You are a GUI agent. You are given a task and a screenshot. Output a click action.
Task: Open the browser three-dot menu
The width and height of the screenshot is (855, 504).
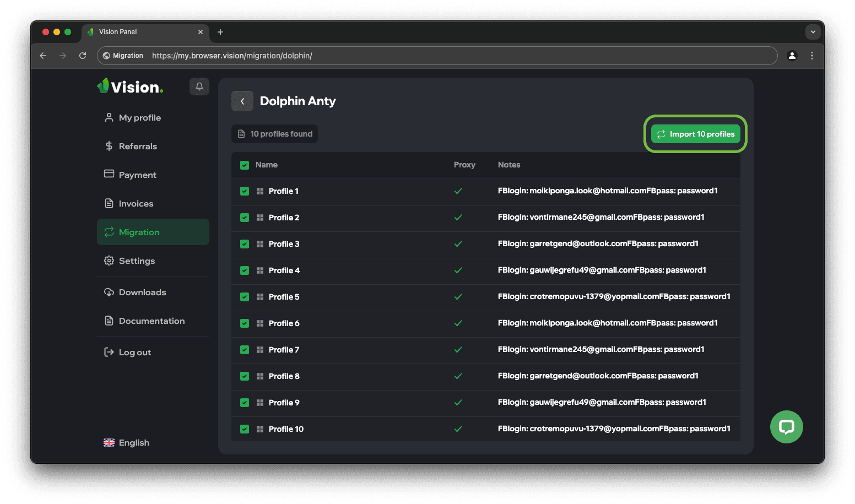811,56
